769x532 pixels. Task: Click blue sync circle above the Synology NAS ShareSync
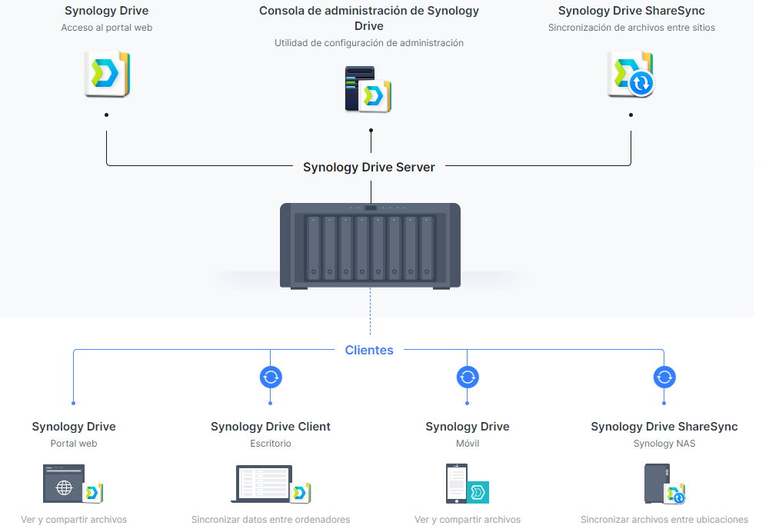click(x=664, y=377)
